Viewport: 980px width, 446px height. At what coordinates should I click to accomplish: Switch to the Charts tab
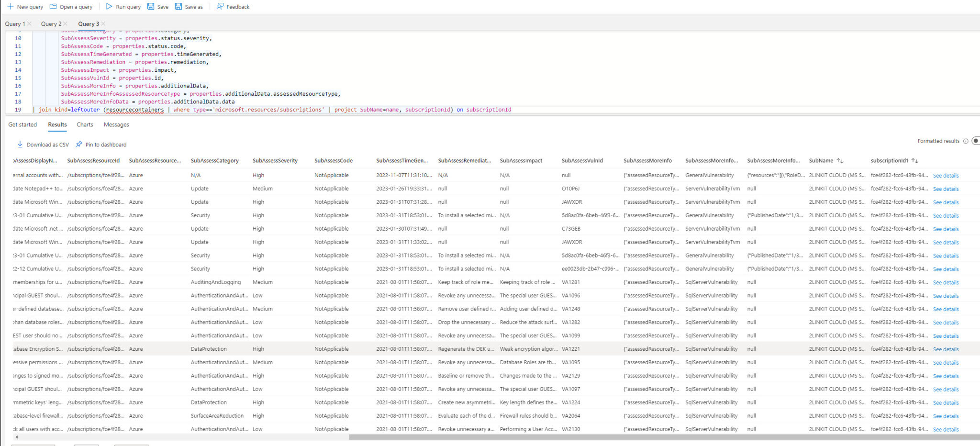[85, 124]
